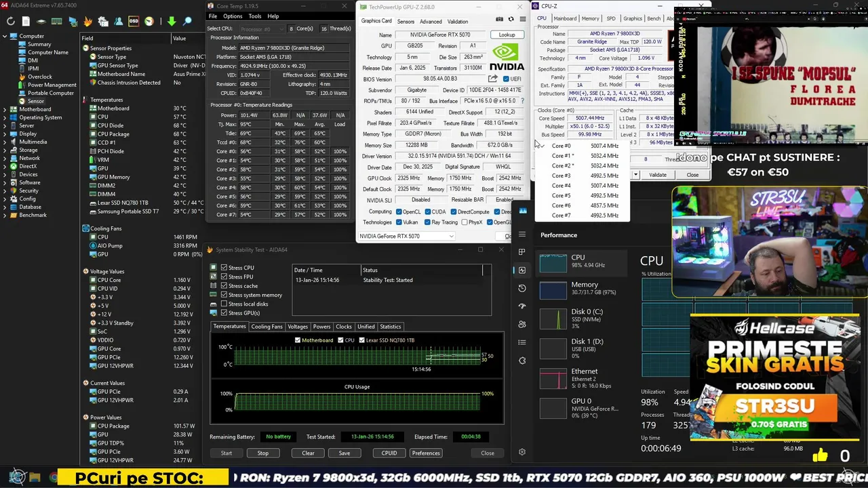
Task: Open the Statistics tab in stability test
Action: (390, 327)
